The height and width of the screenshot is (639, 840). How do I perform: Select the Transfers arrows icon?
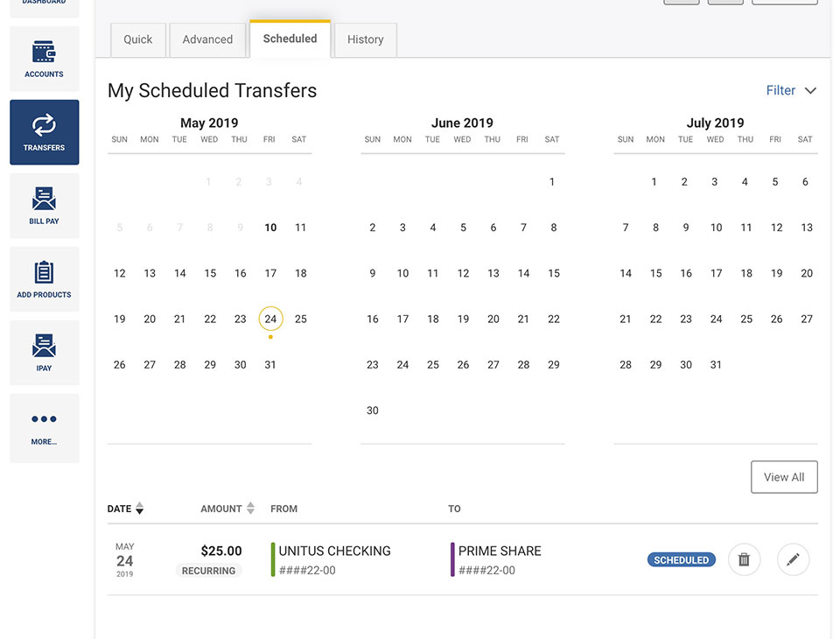tap(44, 125)
